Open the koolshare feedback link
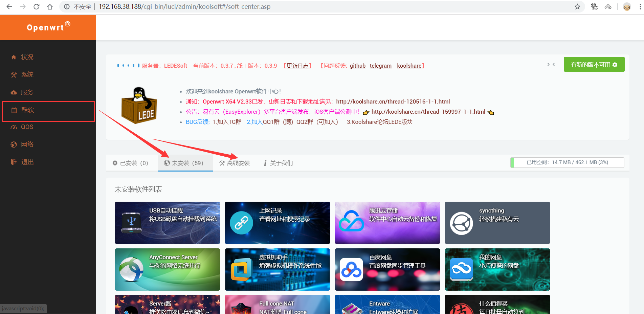644x314 pixels. click(409, 66)
